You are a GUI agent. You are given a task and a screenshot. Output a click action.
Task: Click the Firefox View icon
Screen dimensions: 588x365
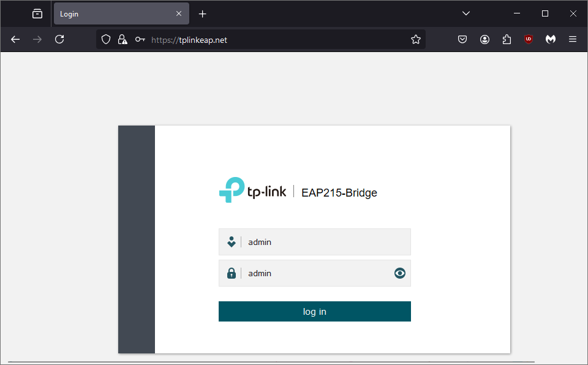37,14
